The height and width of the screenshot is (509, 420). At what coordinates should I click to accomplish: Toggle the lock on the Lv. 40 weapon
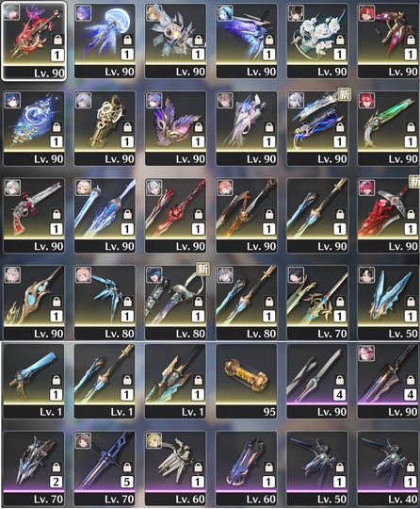pos(411,468)
